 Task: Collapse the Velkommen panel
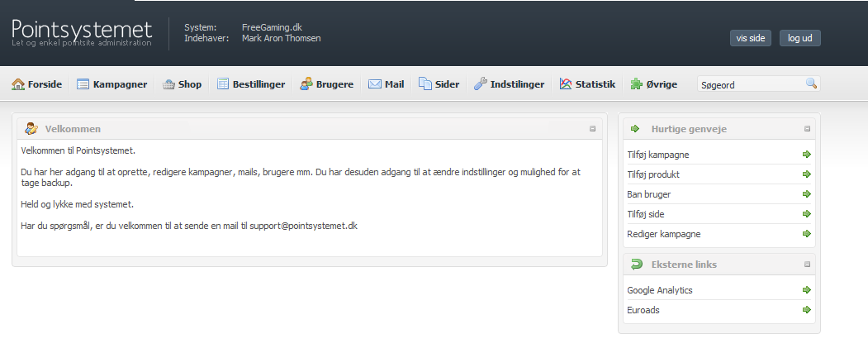[x=592, y=129]
